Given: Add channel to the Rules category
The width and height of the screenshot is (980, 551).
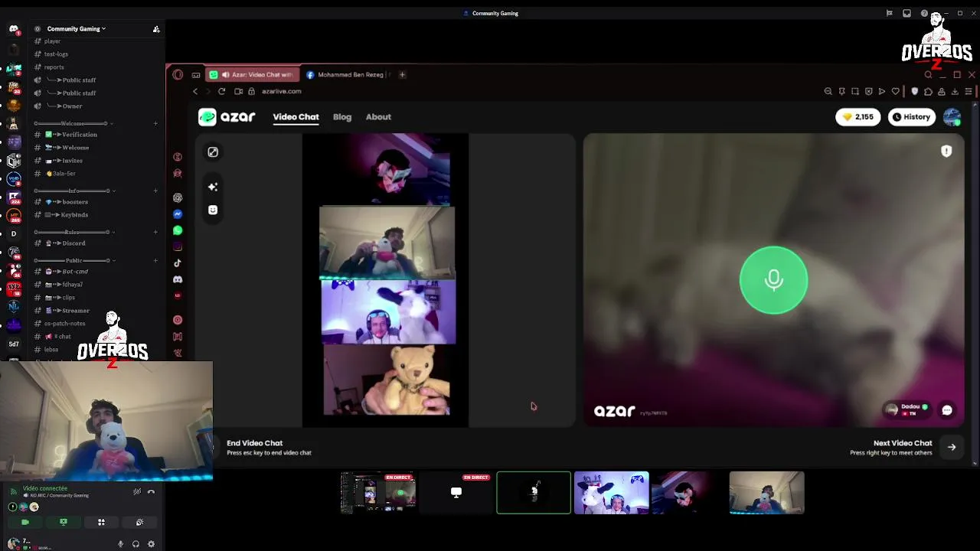Looking at the screenshot, I should (x=155, y=232).
